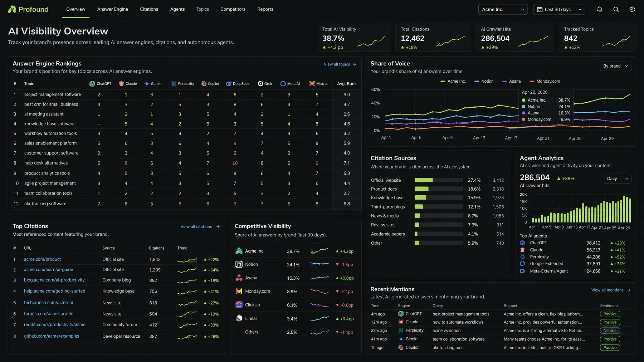This screenshot has height=362, width=644.
Task: Go to the Citations tab
Action: tap(149, 9)
